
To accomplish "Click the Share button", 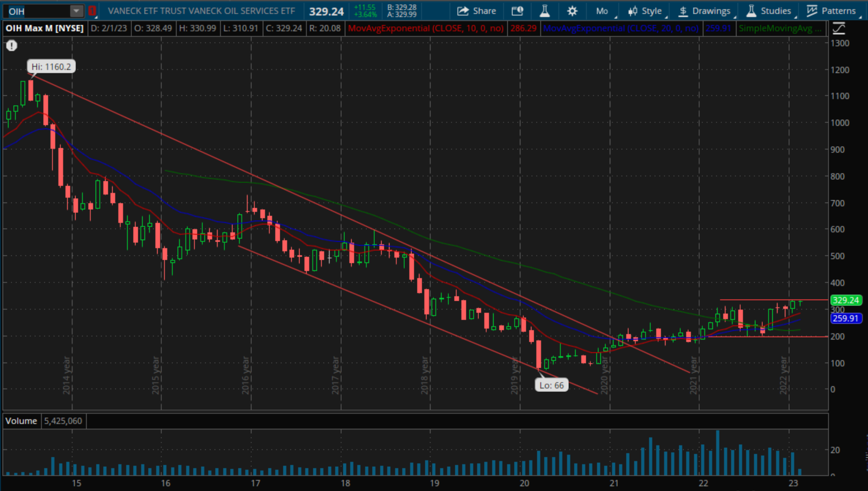I will pos(476,11).
